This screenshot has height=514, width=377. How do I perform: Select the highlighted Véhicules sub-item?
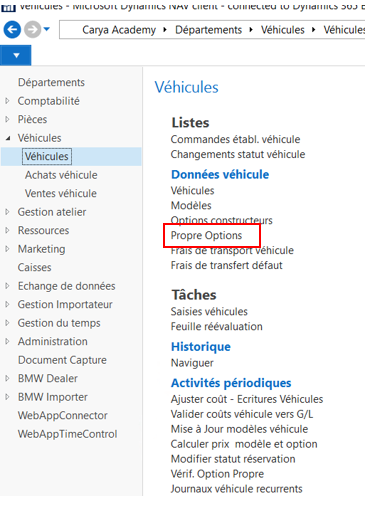[x=47, y=156]
